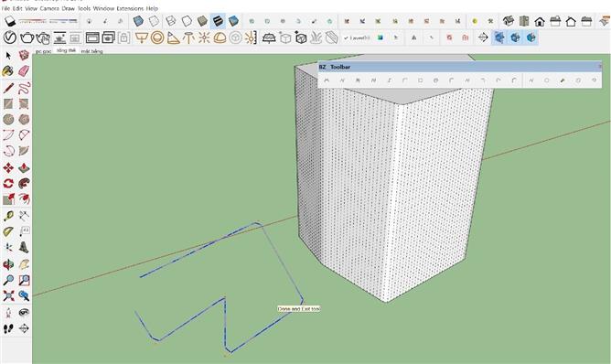The width and height of the screenshot is (611, 364).
Task: Go back with the Previous view tool
Action: [x=24, y=295]
